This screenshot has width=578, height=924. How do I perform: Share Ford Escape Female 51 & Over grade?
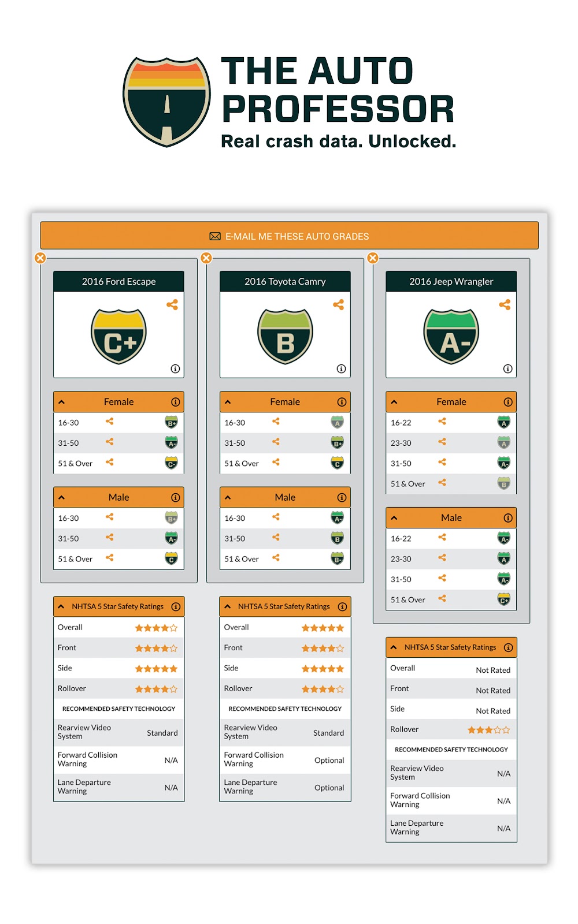click(110, 462)
